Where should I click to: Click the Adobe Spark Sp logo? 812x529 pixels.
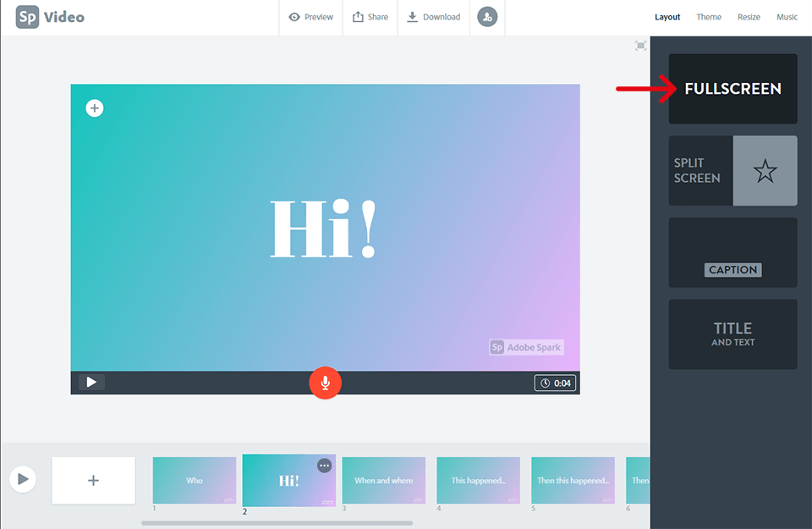coord(27,17)
